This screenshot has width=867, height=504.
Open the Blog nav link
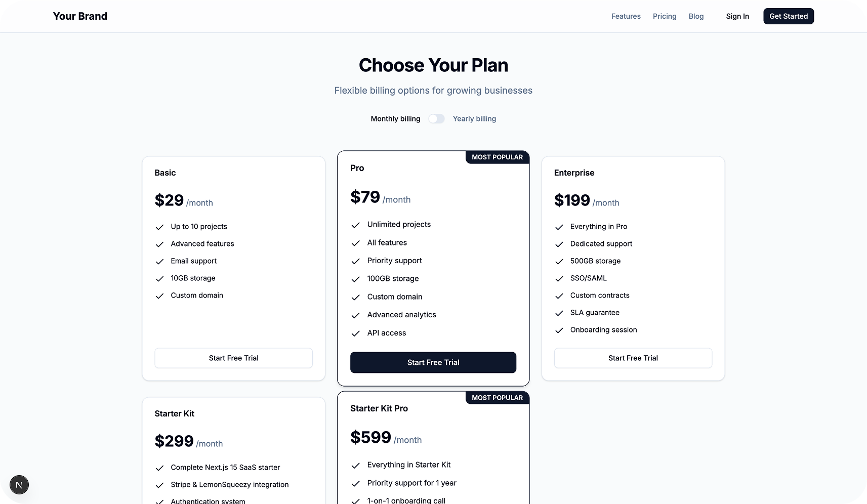tap(696, 16)
